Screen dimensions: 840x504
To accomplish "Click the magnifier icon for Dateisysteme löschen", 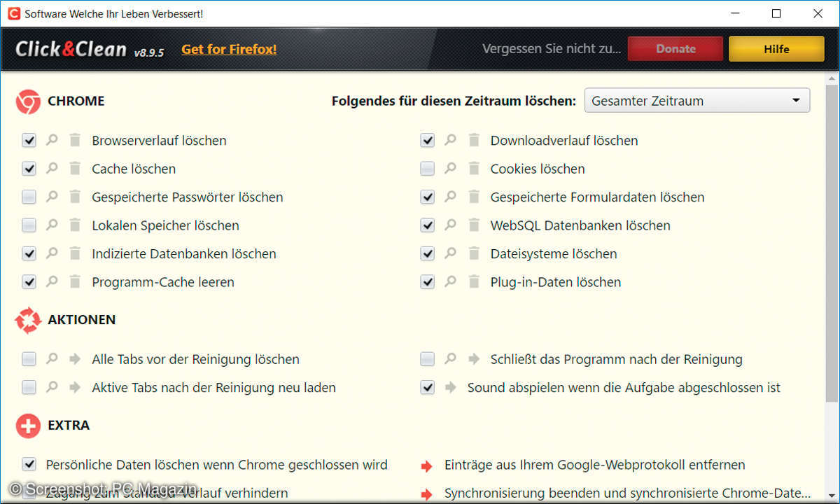I will click(x=451, y=253).
